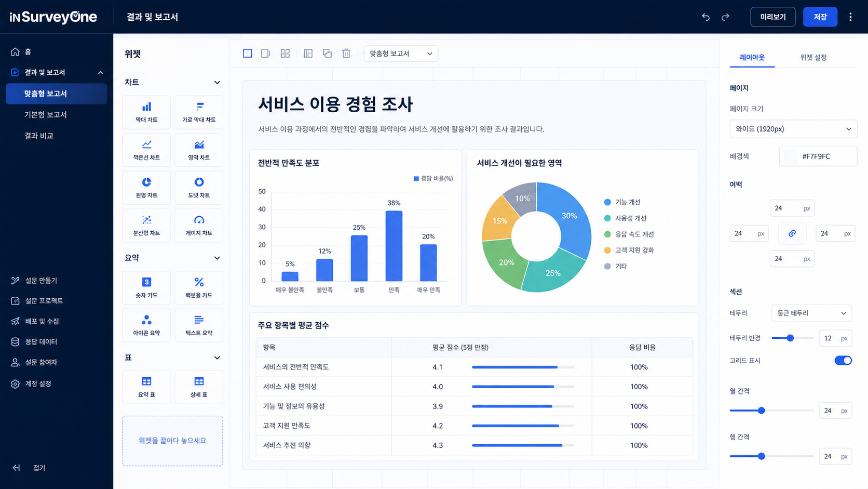Click the trash delete icon in toolbar
This screenshot has width=868, height=489.
[346, 53]
